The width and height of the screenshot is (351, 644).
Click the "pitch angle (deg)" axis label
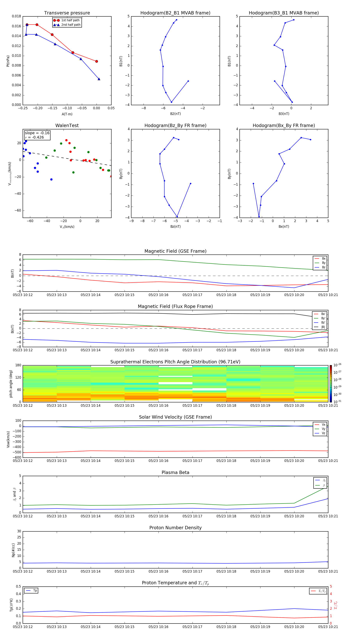[11, 384]
